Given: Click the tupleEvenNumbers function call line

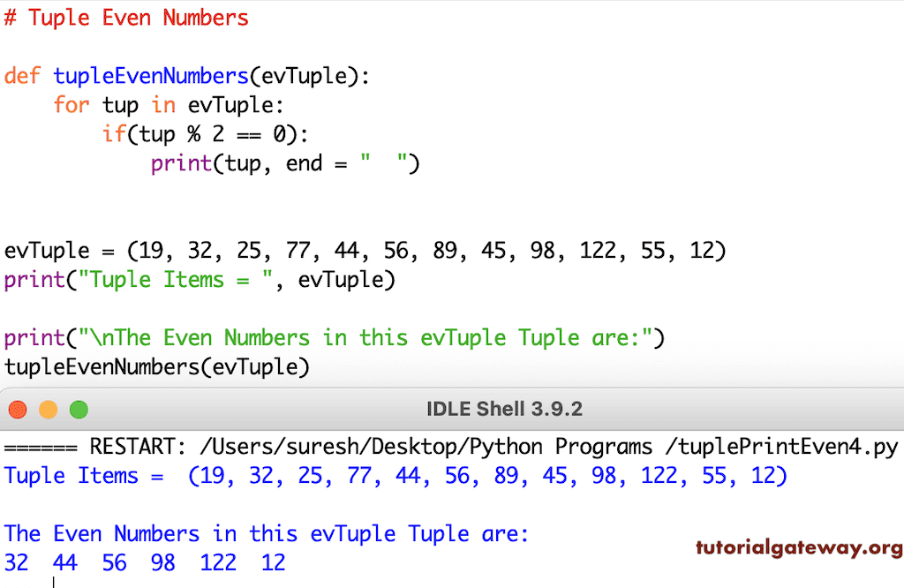Looking at the screenshot, I should [154, 366].
